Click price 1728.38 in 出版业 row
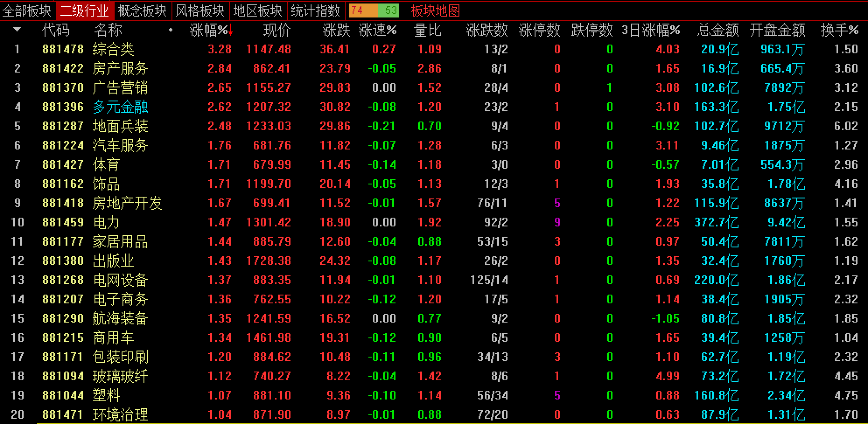 [269, 261]
